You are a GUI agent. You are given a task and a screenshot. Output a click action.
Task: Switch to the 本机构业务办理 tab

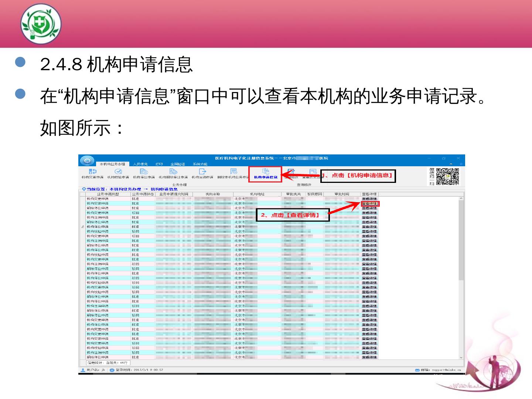tap(112, 164)
